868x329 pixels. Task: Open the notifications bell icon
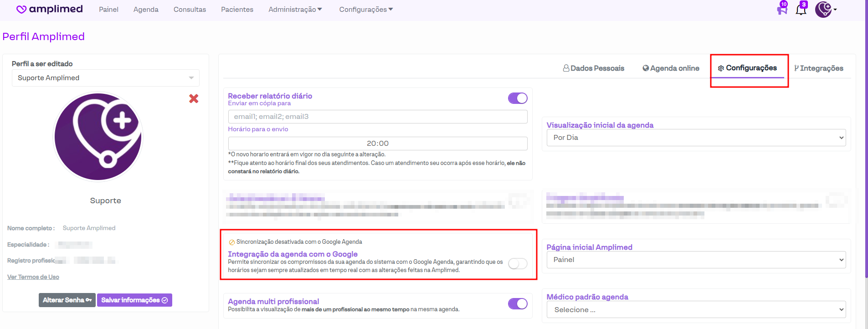point(801,9)
